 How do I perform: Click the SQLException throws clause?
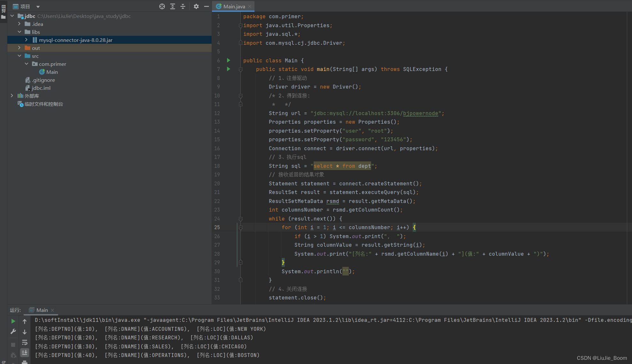coord(422,69)
